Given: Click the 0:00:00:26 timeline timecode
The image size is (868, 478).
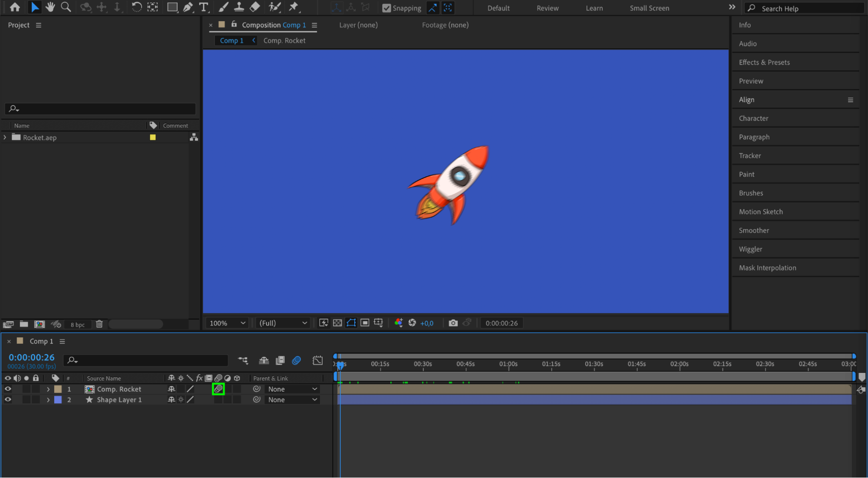Looking at the screenshot, I should tap(32, 357).
